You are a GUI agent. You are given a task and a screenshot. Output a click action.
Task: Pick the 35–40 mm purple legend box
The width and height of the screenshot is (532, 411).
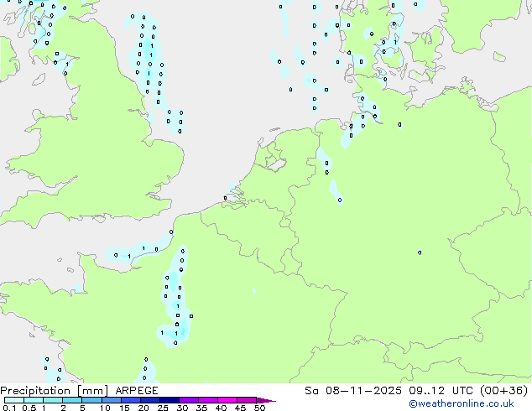(208, 400)
